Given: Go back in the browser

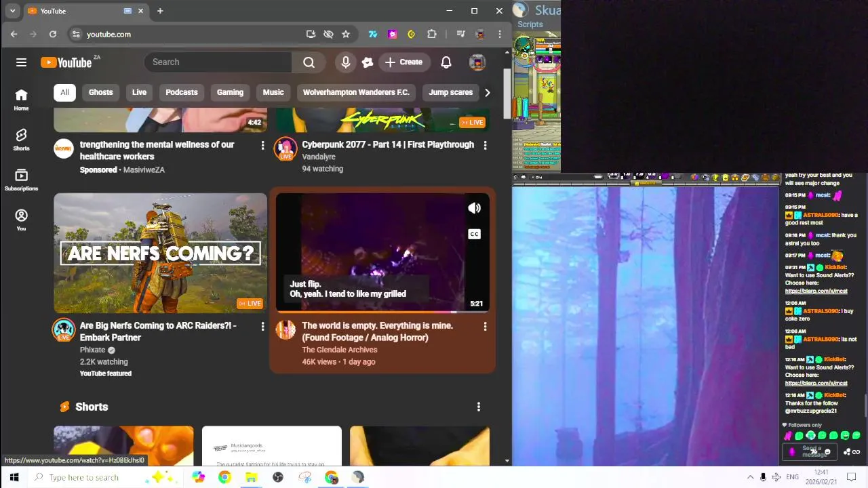Looking at the screenshot, I should [14, 34].
